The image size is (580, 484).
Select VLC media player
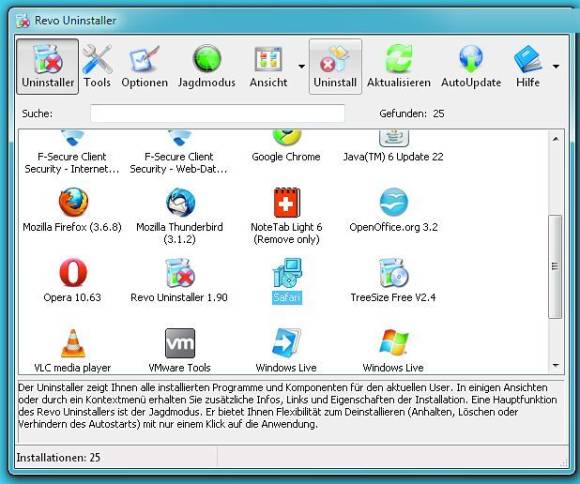[72, 350]
